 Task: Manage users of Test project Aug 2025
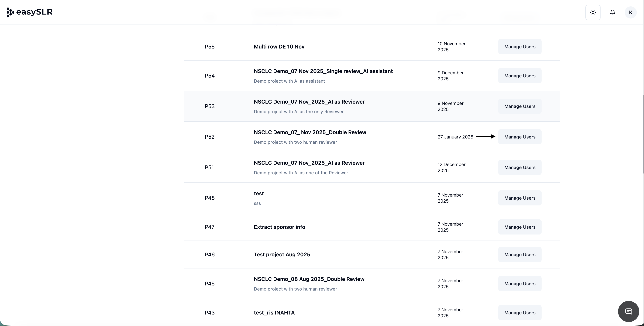[x=519, y=255]
